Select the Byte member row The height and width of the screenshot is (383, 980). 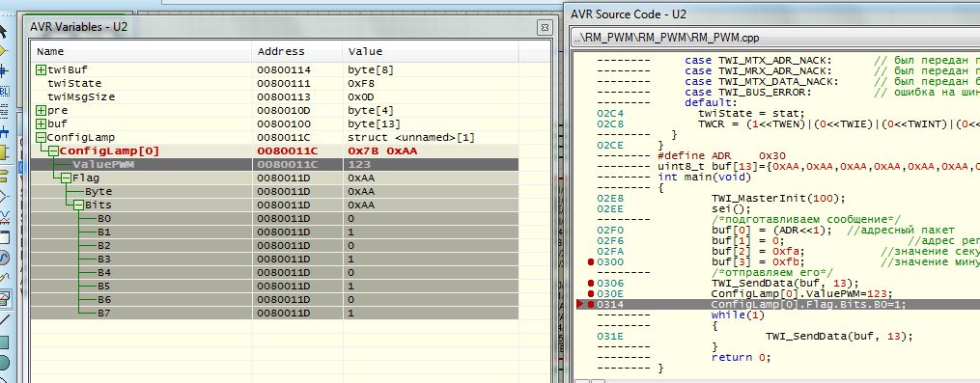tap(274, 191)
